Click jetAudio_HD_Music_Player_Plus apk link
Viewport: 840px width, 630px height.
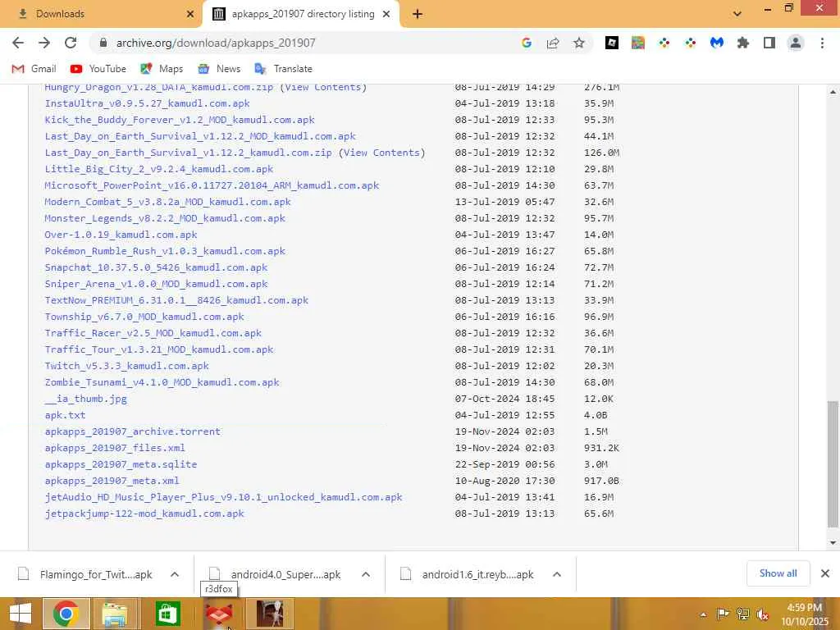[223, 497]
